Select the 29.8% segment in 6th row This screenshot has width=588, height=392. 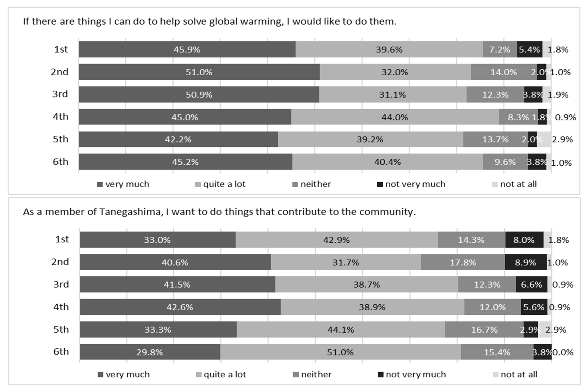coord(150,352)
